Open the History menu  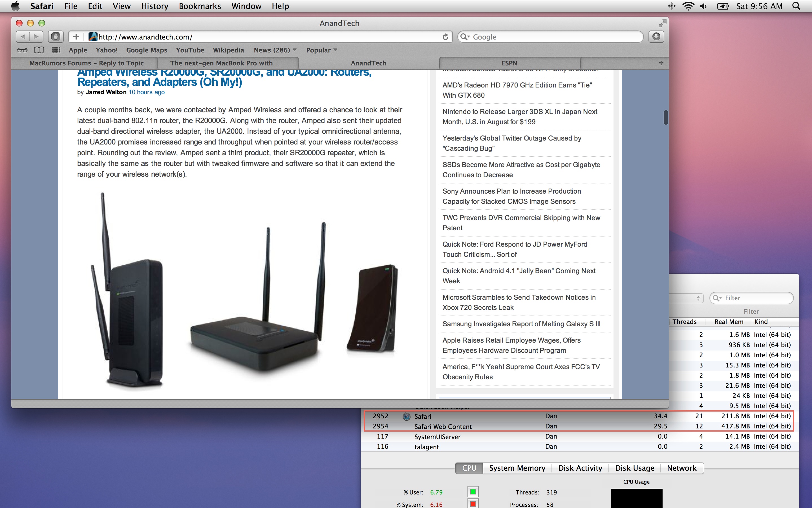click(155, 6)
